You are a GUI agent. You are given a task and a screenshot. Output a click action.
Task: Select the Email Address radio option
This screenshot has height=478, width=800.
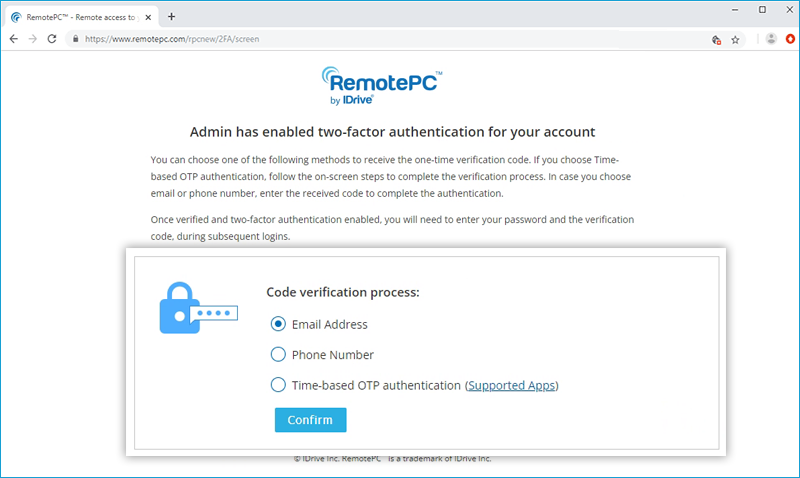(278, 324)
